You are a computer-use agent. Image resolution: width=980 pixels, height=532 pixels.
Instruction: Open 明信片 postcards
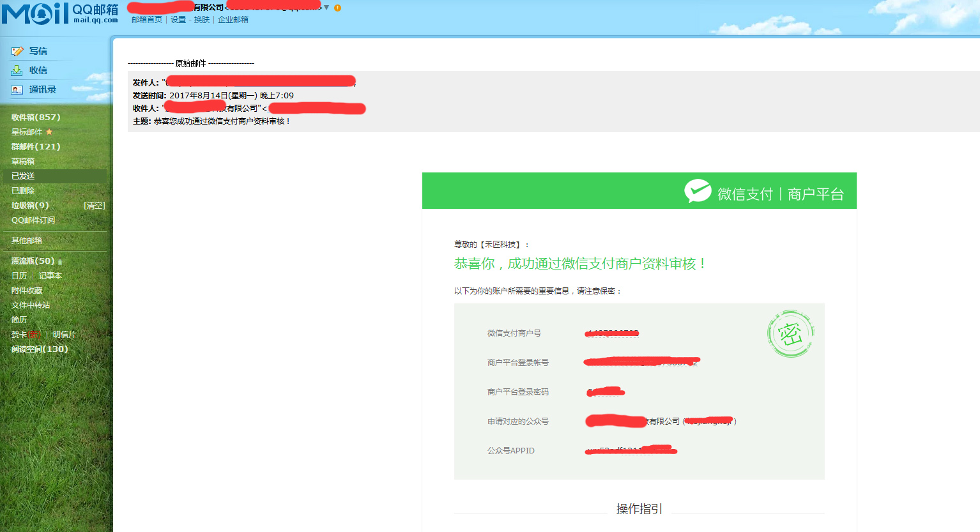tap(65, 335)
